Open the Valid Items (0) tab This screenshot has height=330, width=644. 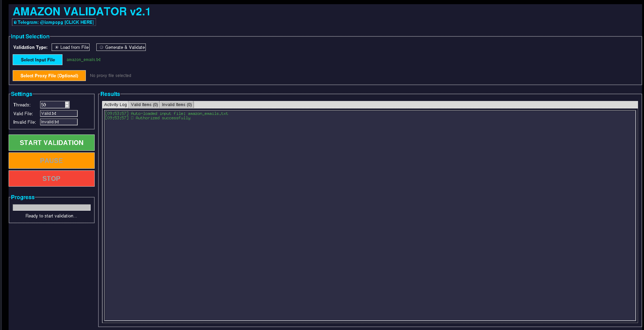[x=144, y=105]
